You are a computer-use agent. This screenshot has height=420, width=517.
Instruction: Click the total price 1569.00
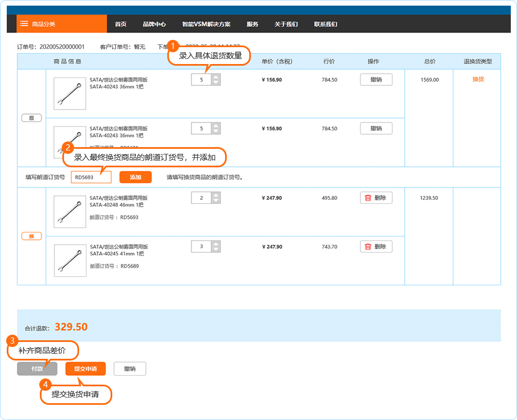[x=429, y=80]
